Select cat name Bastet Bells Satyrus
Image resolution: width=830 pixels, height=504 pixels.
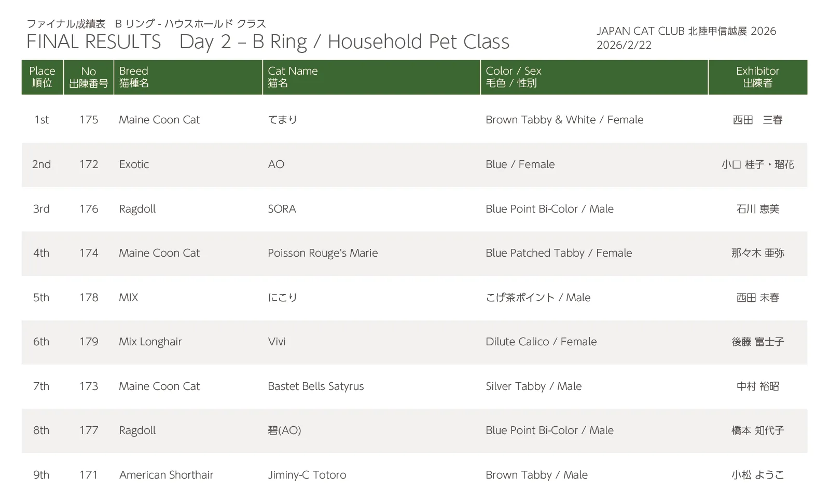click(315, 386)
